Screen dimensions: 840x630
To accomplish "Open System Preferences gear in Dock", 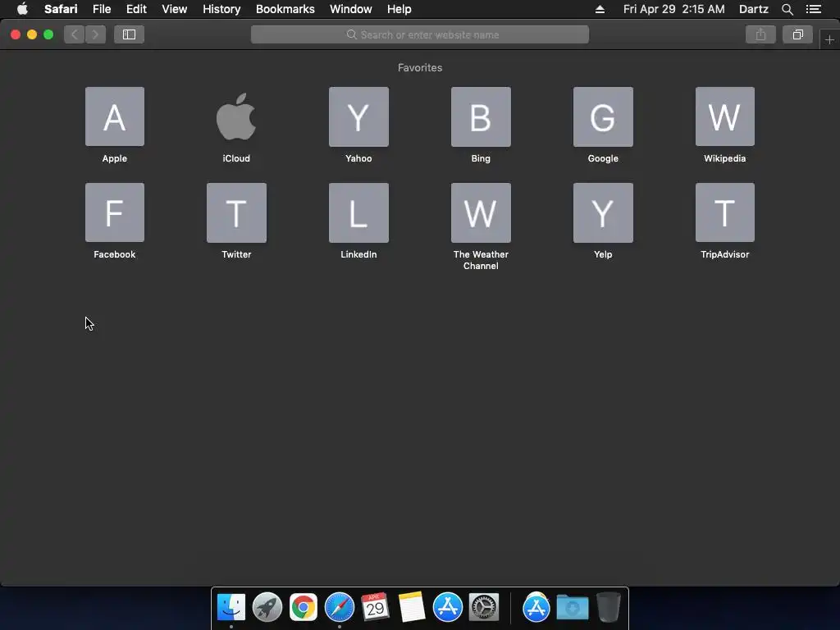I will coord(484,607).
